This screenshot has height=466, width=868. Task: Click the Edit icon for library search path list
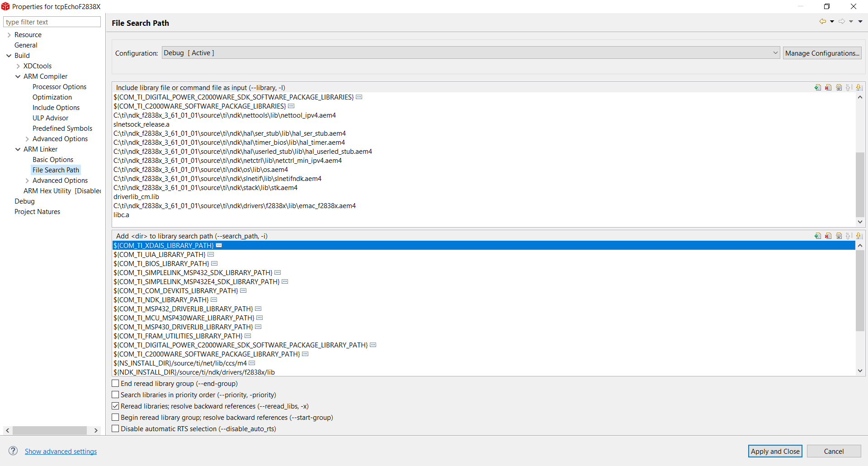coord(839,236)
